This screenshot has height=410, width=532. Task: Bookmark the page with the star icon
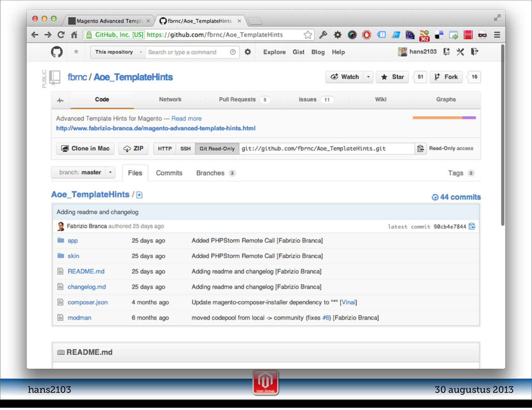click(x=308, y=35)
